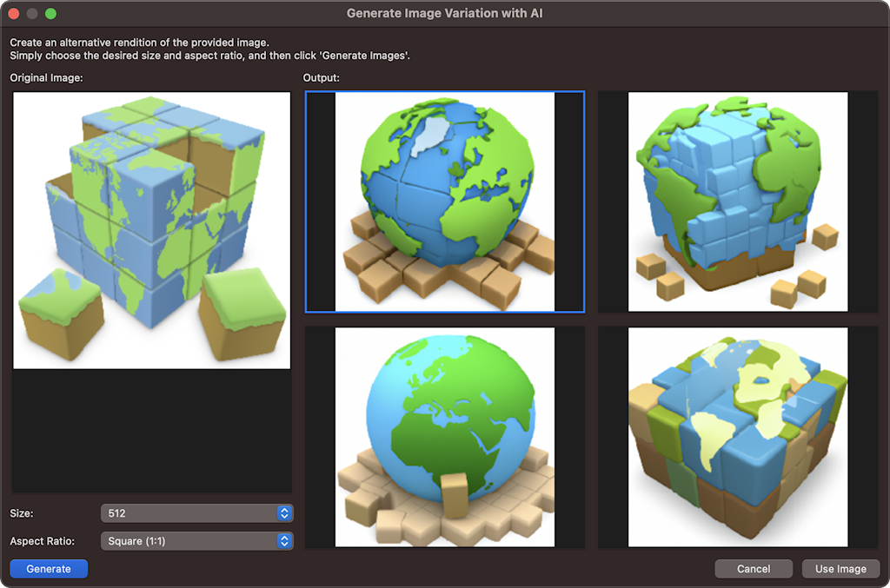The width and height of the screenshot is (890, 588).
Task: Click the 'Generate Image Variation with AI' title
Action: [444, 14]
